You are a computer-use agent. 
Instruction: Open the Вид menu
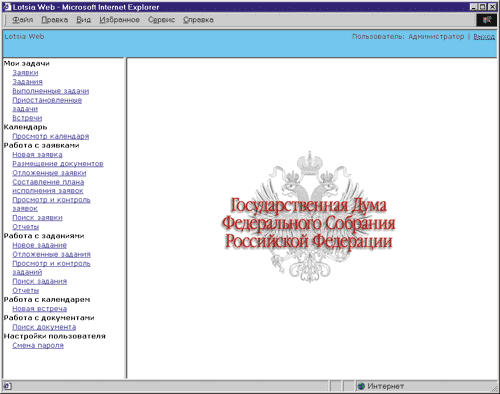83,20
